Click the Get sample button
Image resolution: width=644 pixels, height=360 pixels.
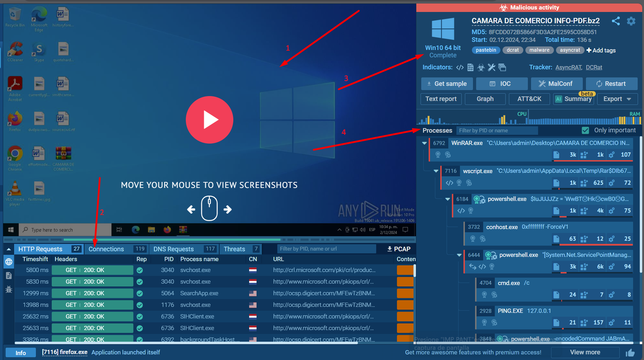click(447, 84)
